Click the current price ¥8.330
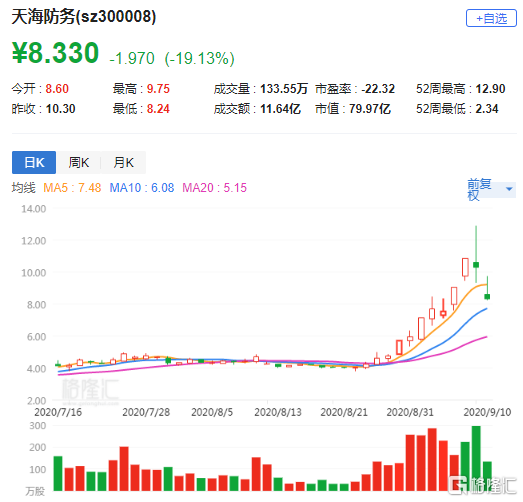Image resolution: width=523 pixels, height=502 pixels. click(55, 53)
